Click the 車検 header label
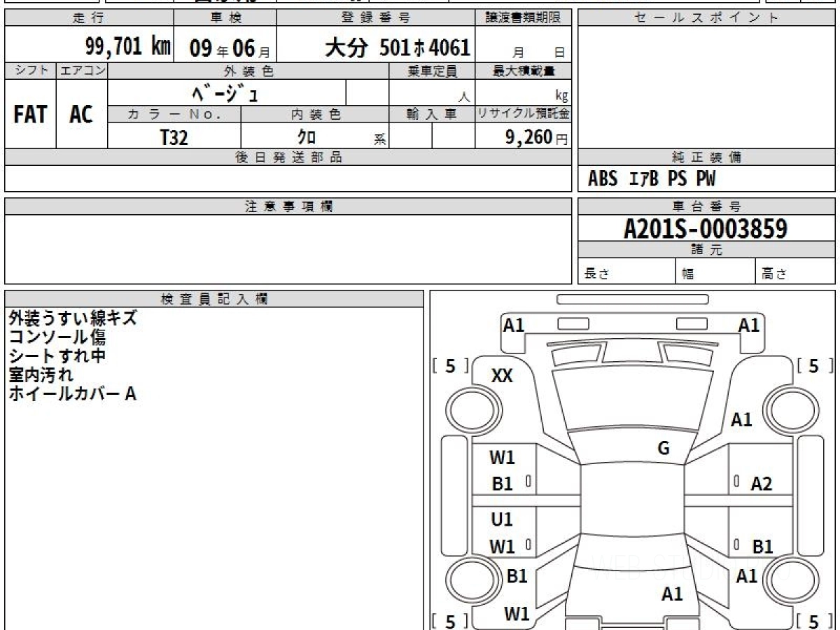 tap(225, 18)
